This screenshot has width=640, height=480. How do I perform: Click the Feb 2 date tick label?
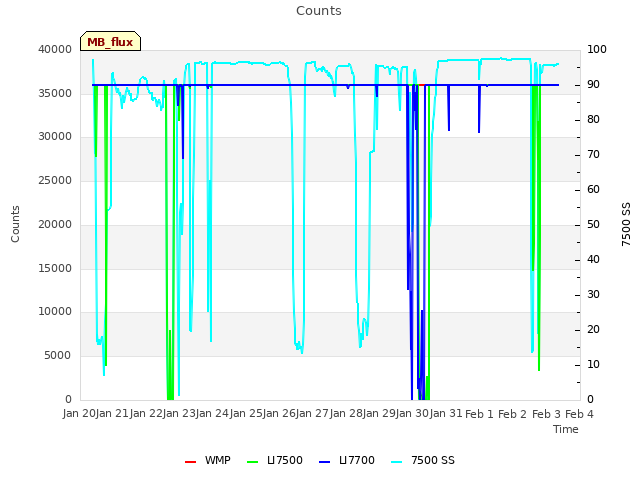[x=512, y=414]
